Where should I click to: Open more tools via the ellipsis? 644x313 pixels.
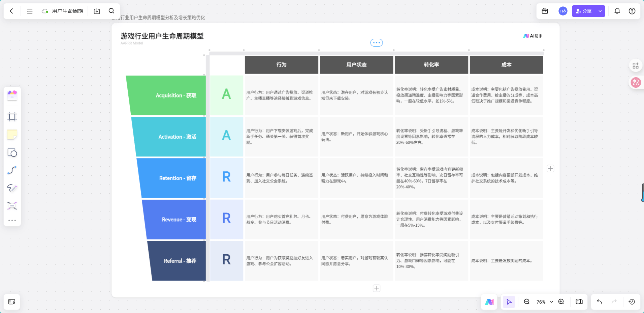[12, 220]
